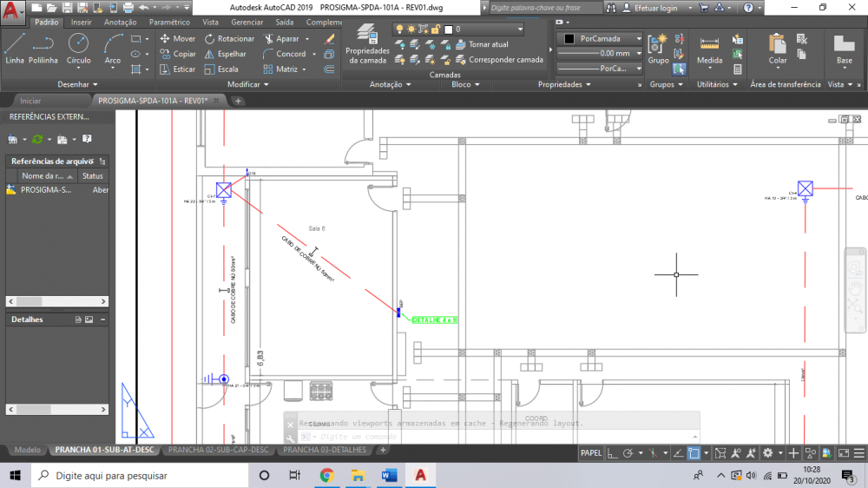Click the Aparar tool
868x488 pixels.
(281, 39)
